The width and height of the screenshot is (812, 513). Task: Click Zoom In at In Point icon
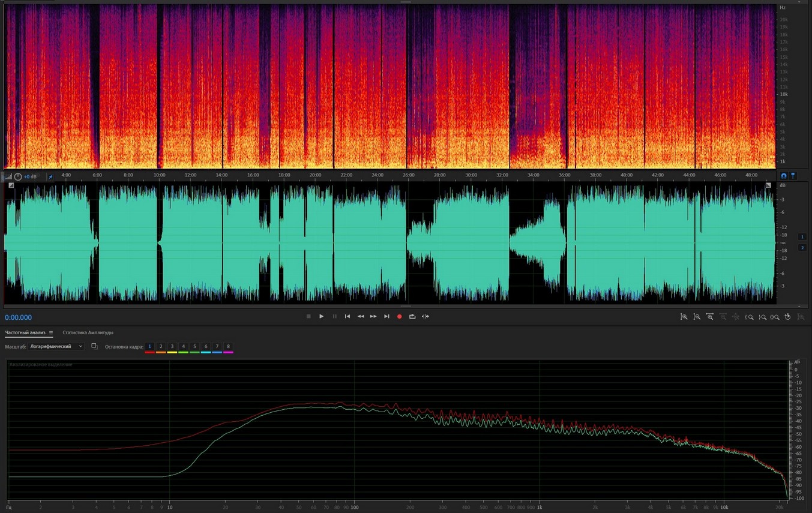coord(750,317)
